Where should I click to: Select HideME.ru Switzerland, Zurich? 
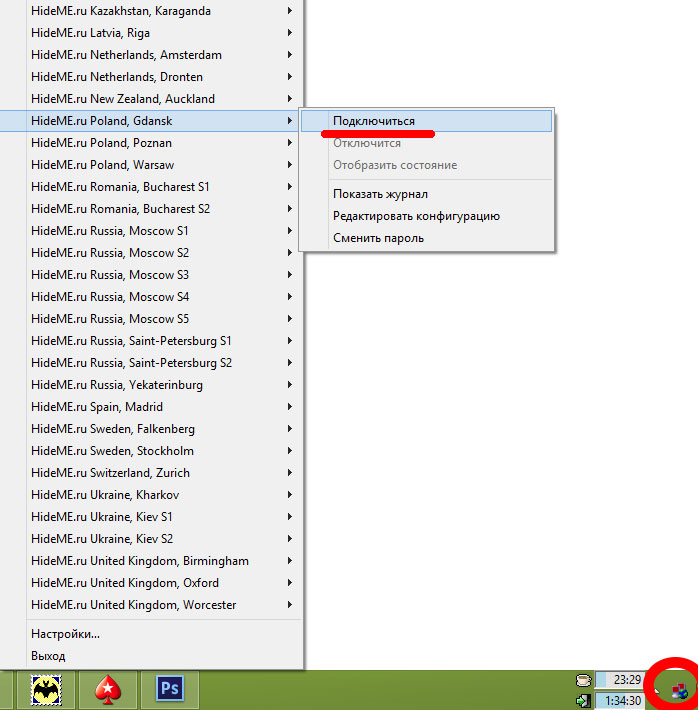[x=149, y=473]
